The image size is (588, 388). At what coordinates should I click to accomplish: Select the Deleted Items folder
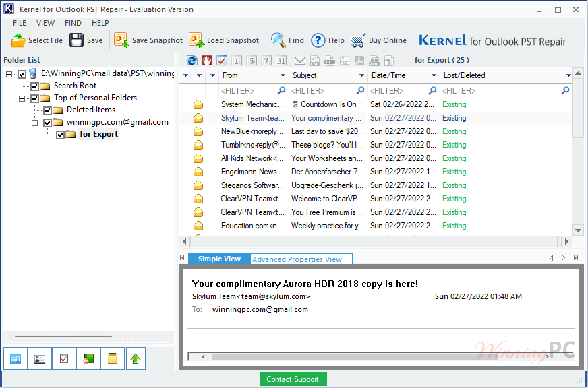[x=91, y=110]
